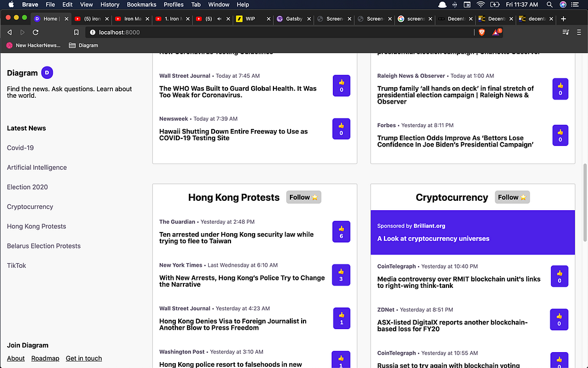Read Hawaii Shutting Down Entire Freeway headline
This screenshot has width=588, height=368.
(233, 134)
